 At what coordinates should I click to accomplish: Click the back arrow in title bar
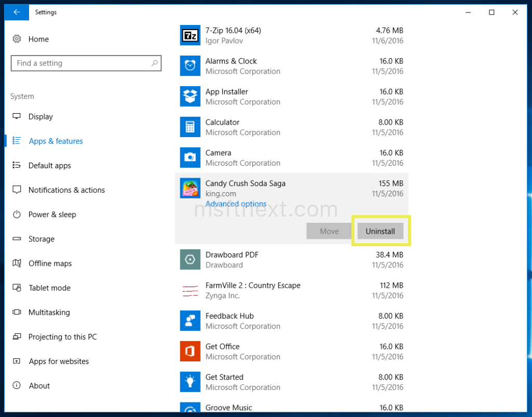(17, 12)
